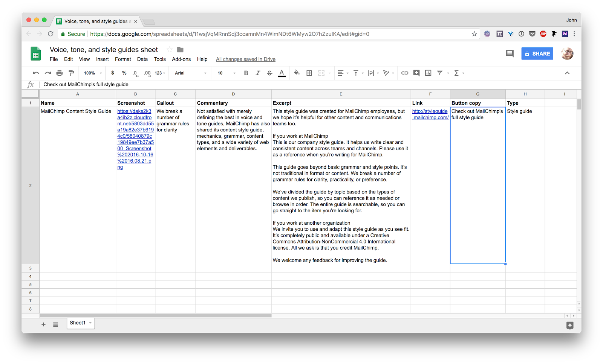
Task: Undo the last action
Action: click(36, 73)
